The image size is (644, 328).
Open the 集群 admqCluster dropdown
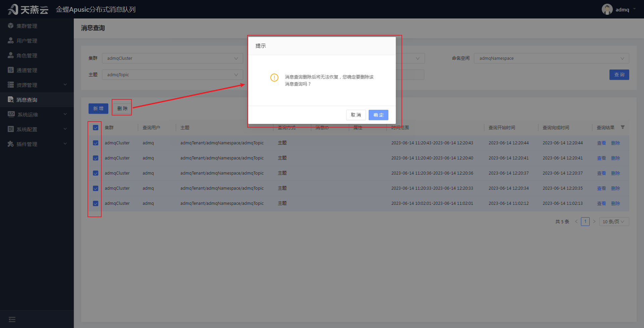pos(172,58)
